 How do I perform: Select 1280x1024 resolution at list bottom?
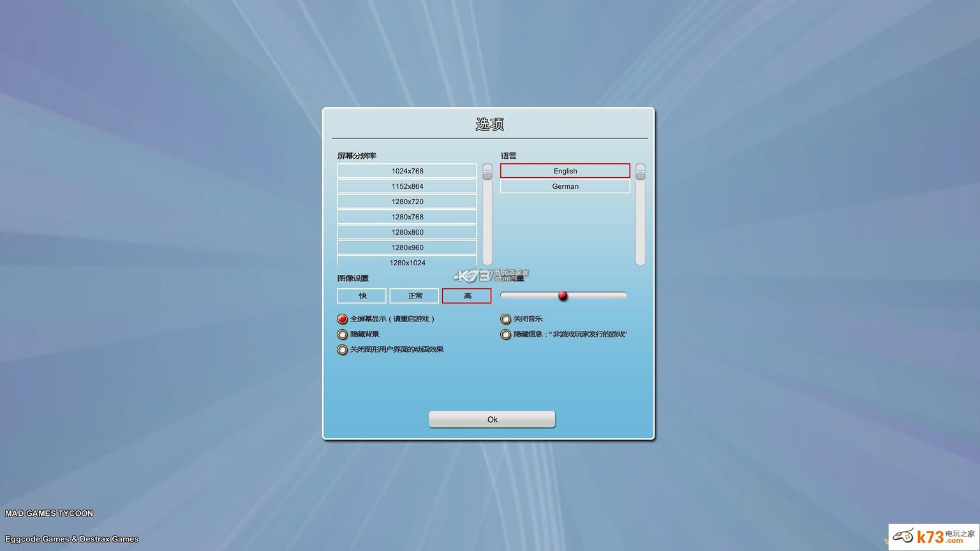[x=407, y=261]
